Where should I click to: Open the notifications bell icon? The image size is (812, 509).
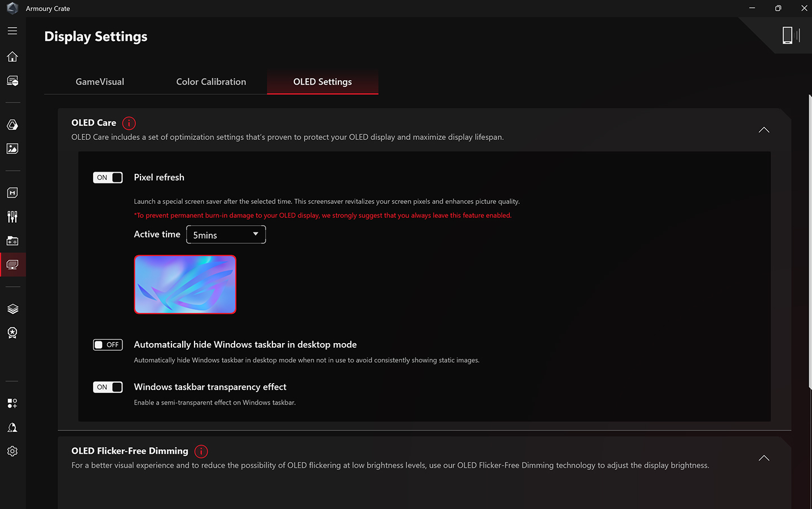(12, 427)
